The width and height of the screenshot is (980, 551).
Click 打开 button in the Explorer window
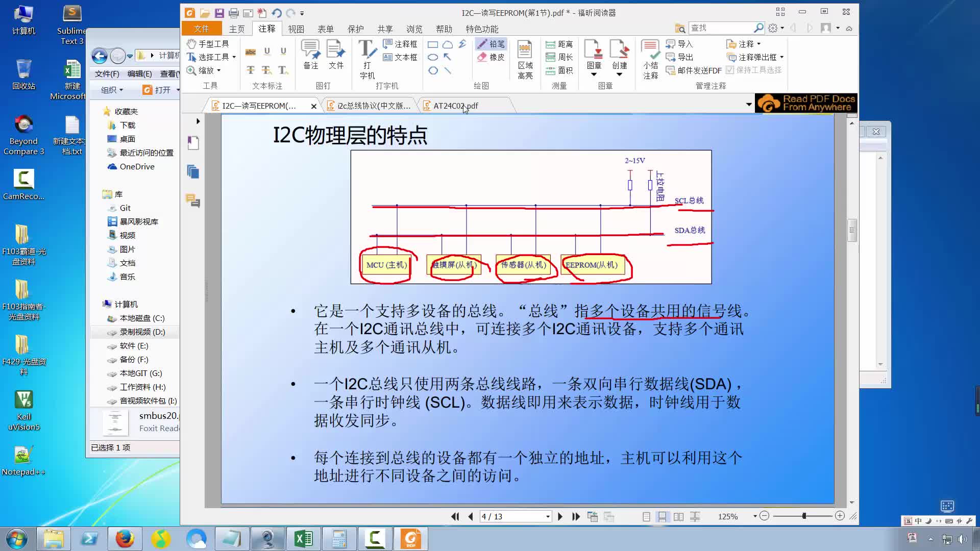click(x=157, y=90)
